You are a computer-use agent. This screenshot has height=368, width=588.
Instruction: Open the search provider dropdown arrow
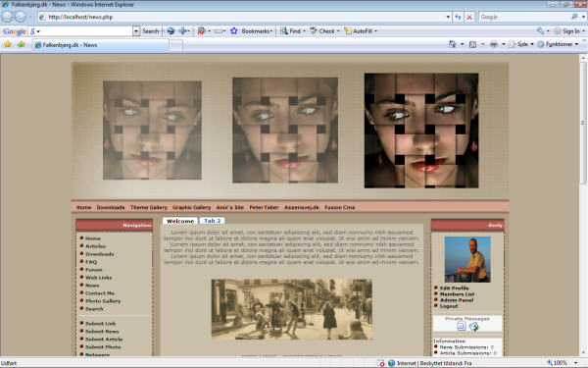coord(583,17)
